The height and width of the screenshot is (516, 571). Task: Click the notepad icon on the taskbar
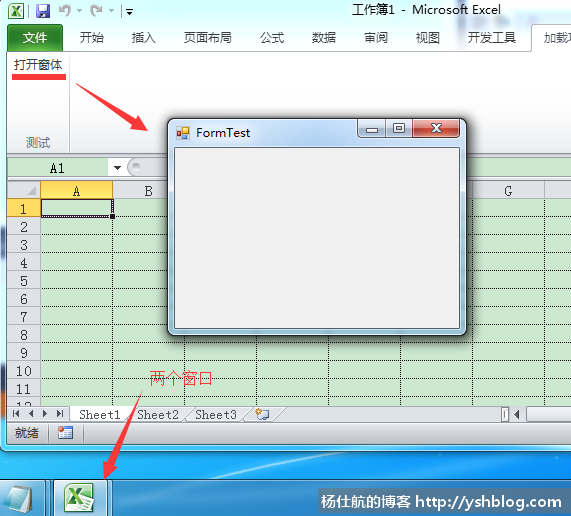[20, 499]
